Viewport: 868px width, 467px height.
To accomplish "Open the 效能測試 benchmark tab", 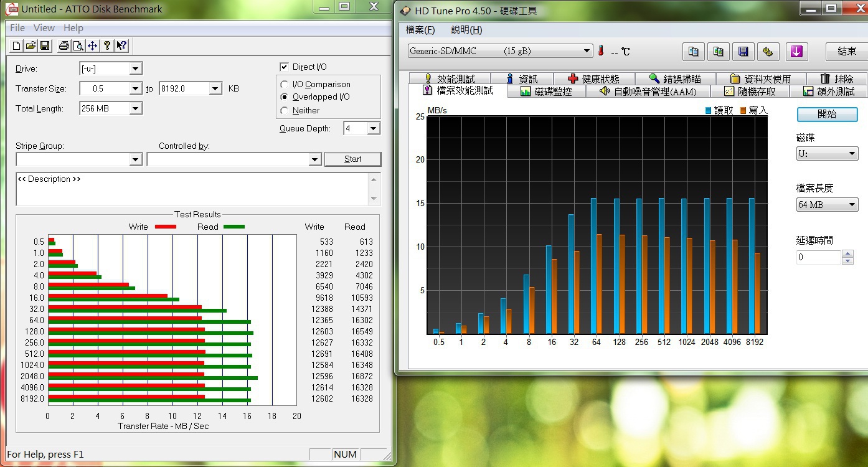I will point(450,78).
